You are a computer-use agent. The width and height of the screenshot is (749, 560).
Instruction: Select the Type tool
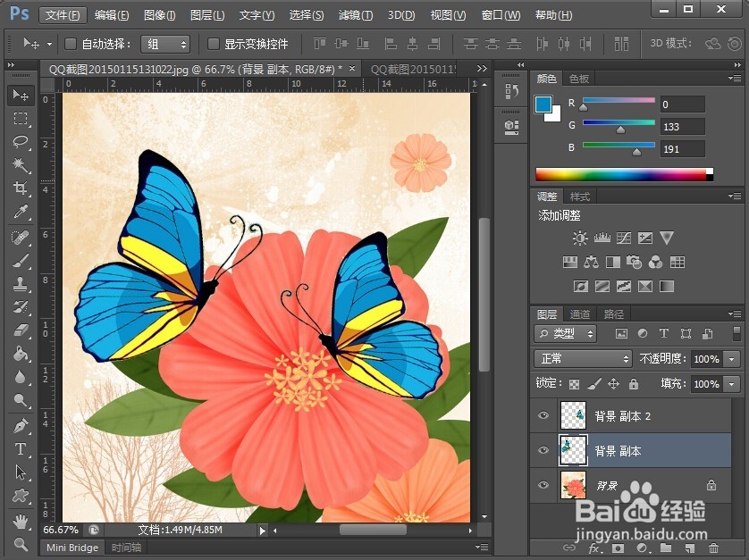coord(21,449)
